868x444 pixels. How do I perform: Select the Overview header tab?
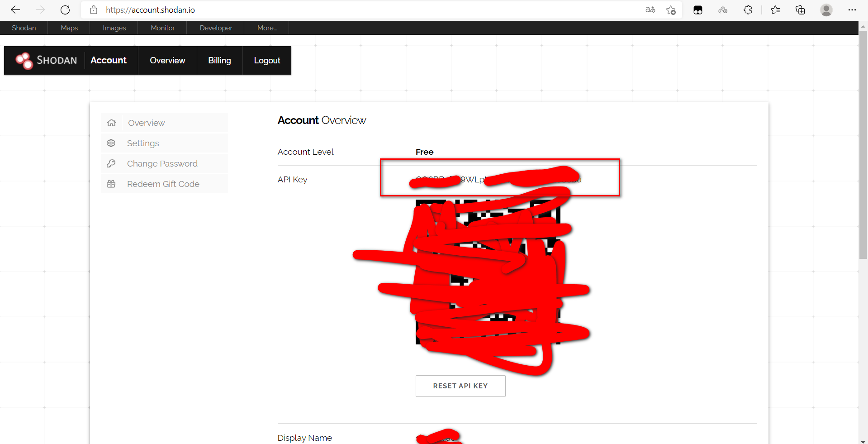(167, 60)
